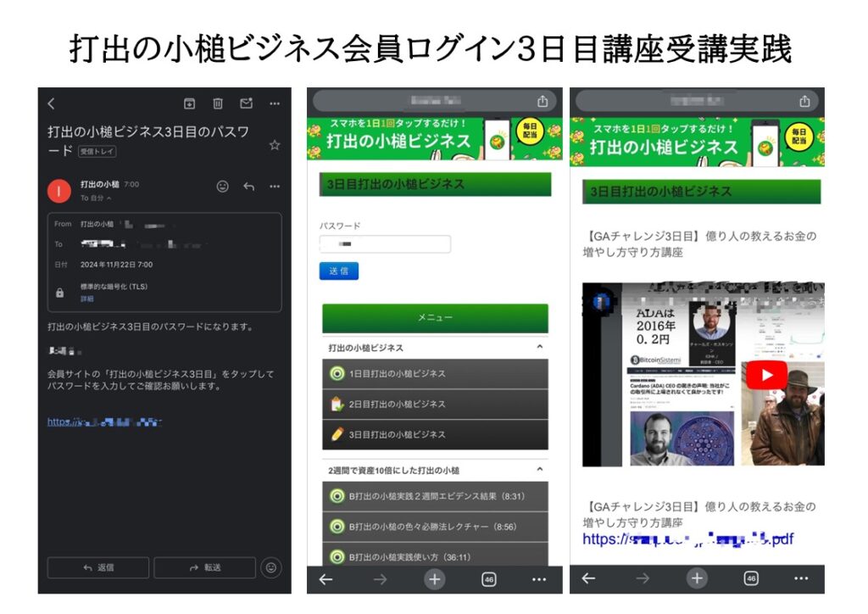Focus the パスワード input field
Image resolution: width=868 pixels, height=614 pixels.
coord(385,244)
